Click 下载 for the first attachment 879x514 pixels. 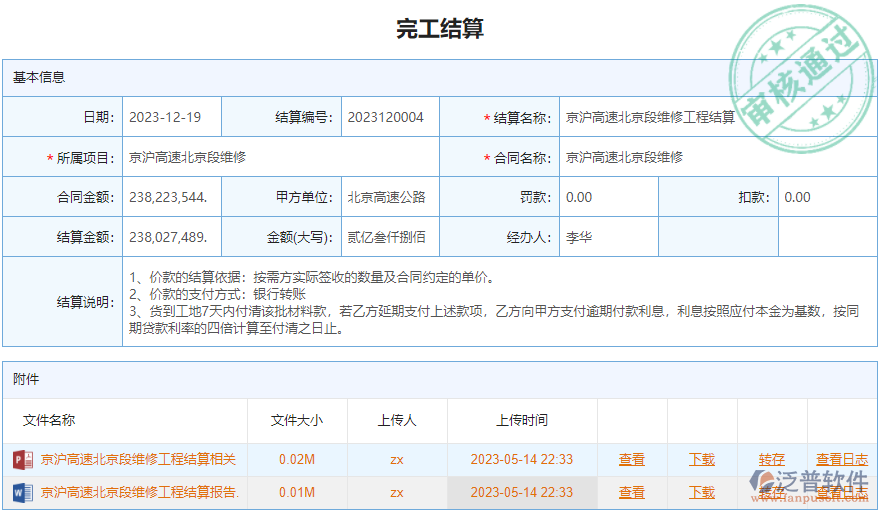(702, 460)
